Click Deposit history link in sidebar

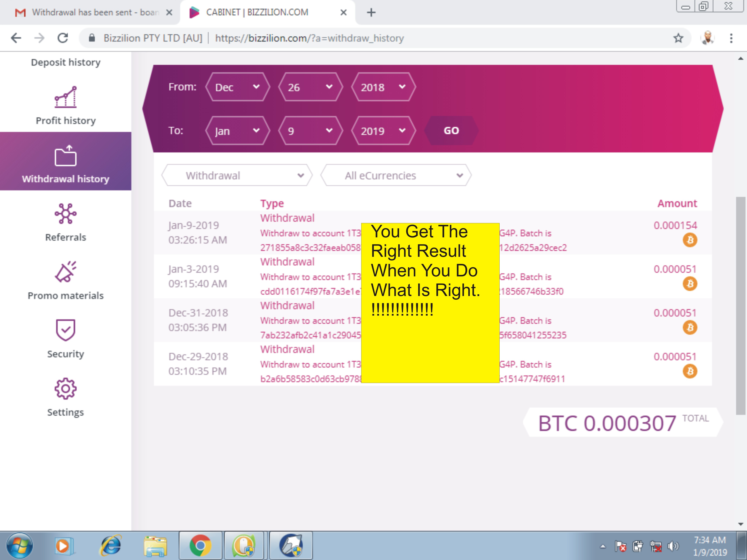coord(65,62)
